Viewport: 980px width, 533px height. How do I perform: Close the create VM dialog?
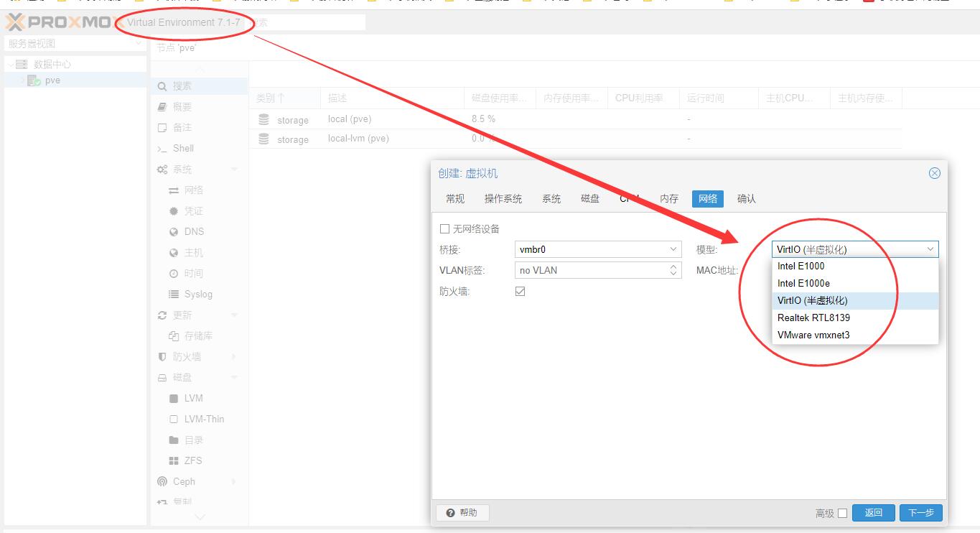coord(934,173)
